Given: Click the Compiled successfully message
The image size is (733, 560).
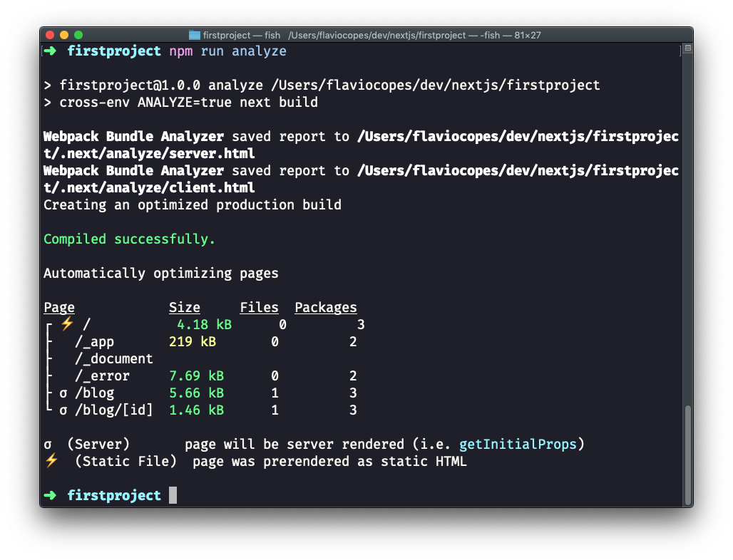Looking at the screenshot, I should coord(129,239).
